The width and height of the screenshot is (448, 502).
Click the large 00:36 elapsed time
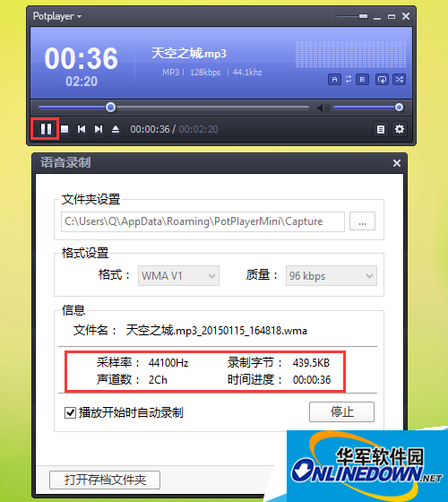(x=82, y=58)
